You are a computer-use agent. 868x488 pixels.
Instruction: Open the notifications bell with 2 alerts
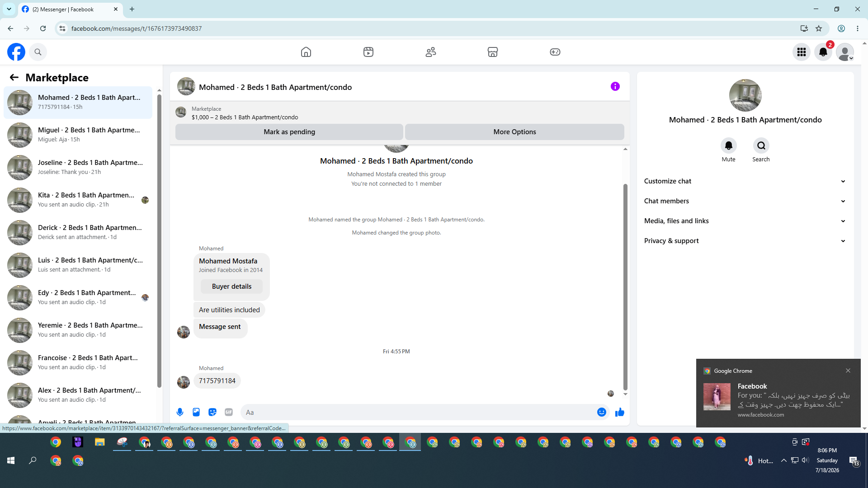(x=823, y=52)
